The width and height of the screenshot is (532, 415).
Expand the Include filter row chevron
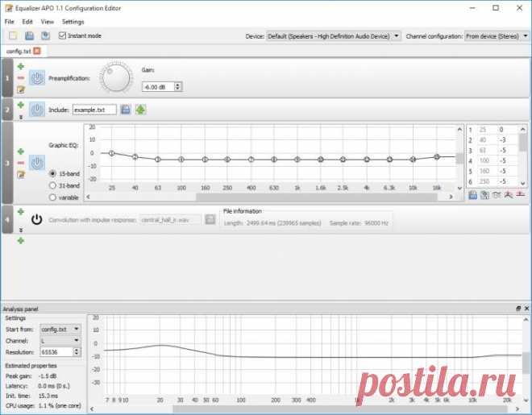pyautogui.click(x=21, y=117)
